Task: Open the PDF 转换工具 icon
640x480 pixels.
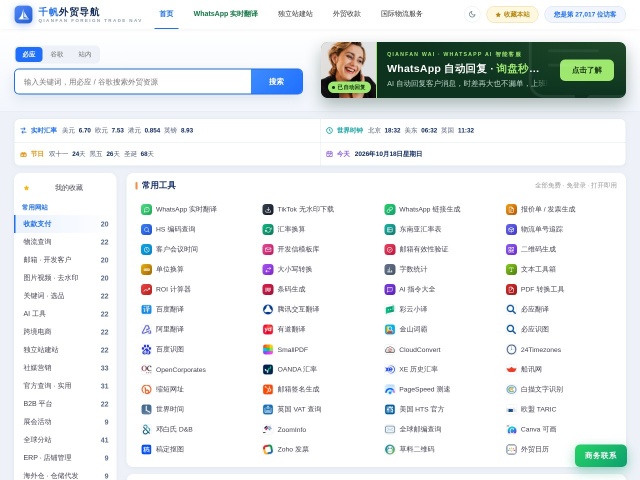Action: pyautogui.click(x=511, y=289)
